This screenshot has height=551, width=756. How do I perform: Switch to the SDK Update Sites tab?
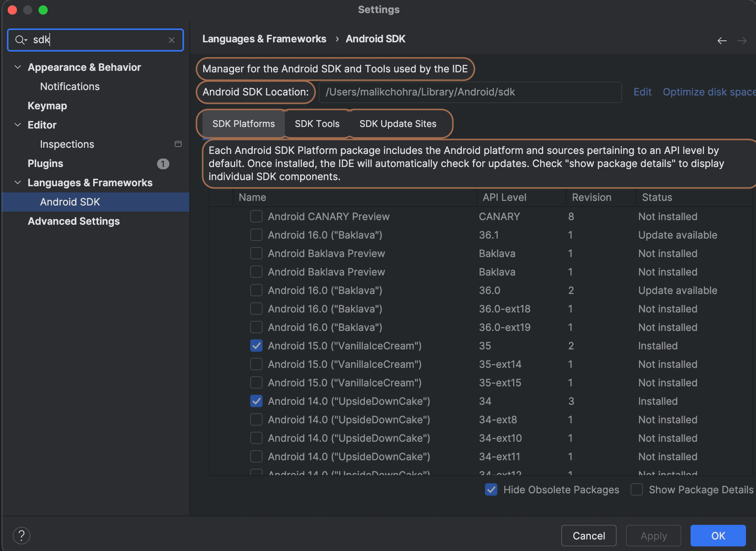398,124
